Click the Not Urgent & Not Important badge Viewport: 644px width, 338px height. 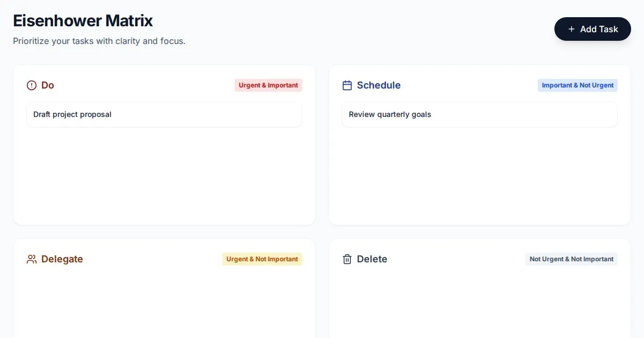571,259
